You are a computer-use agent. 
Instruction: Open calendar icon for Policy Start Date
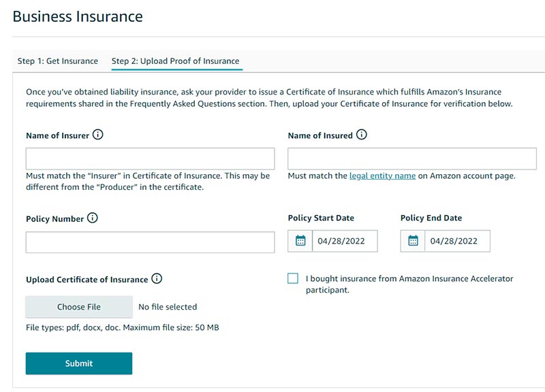[x=300, y=241]
